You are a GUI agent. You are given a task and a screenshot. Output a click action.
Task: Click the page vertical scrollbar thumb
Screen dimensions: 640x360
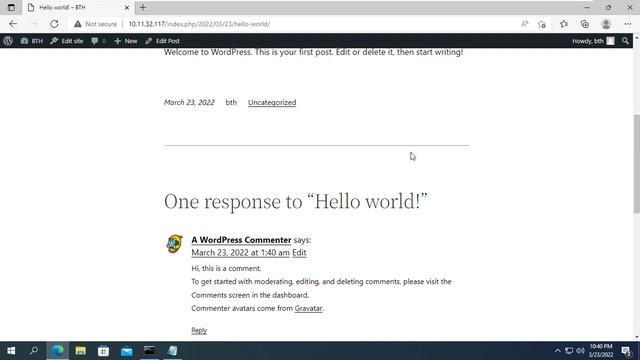pos(636,163)
